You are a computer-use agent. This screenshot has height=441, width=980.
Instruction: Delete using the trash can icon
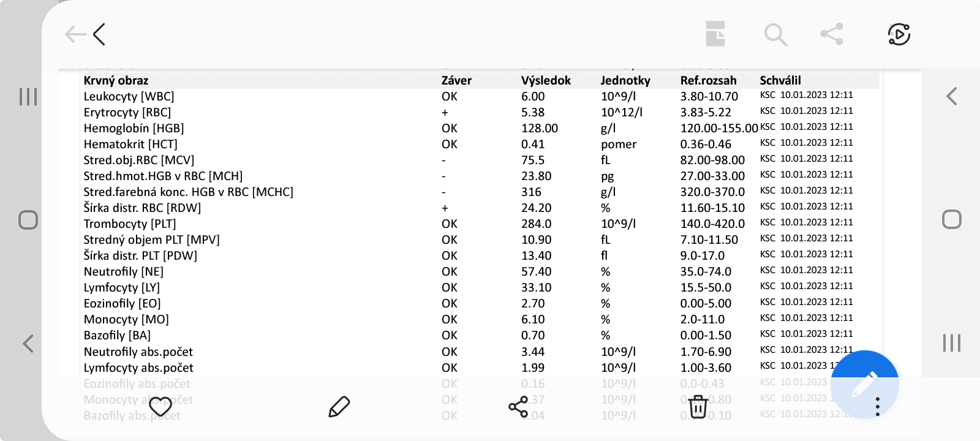tap(698, 407)
